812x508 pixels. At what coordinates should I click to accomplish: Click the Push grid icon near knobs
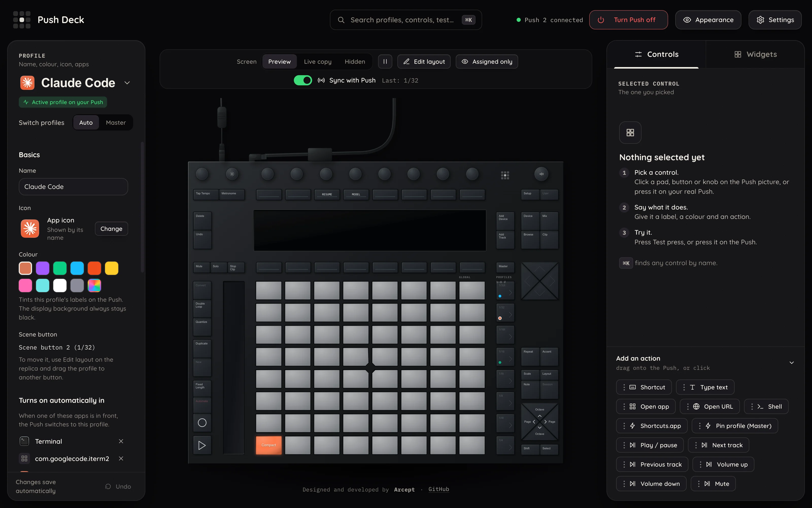[505, 175]
